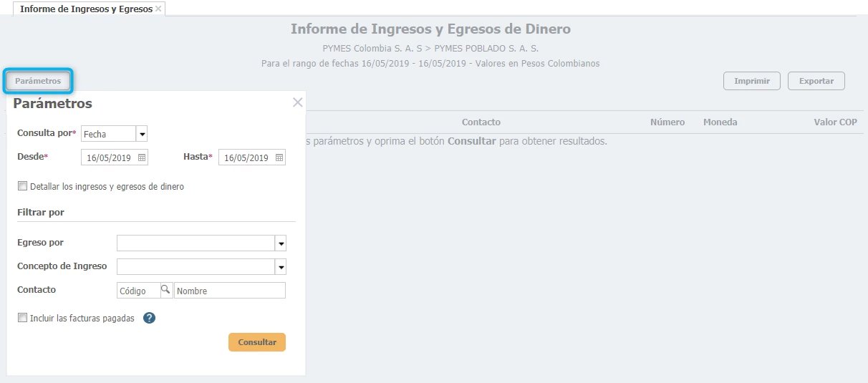The image size is (868, 383).
Task: Close the Informe de Ingresos y Egresos tab
Action: tap(158, 9)
